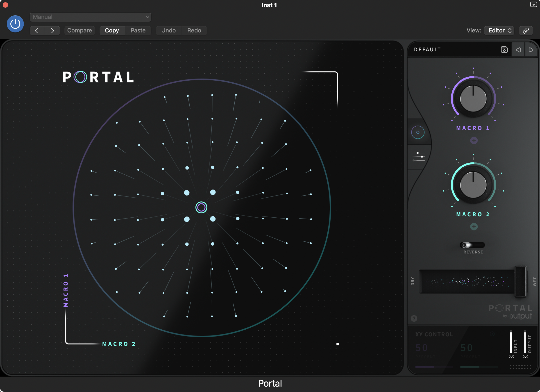Screen dimensions: 540x392
Task: Toggle Compare mode
Action: (x=79, y=30)
